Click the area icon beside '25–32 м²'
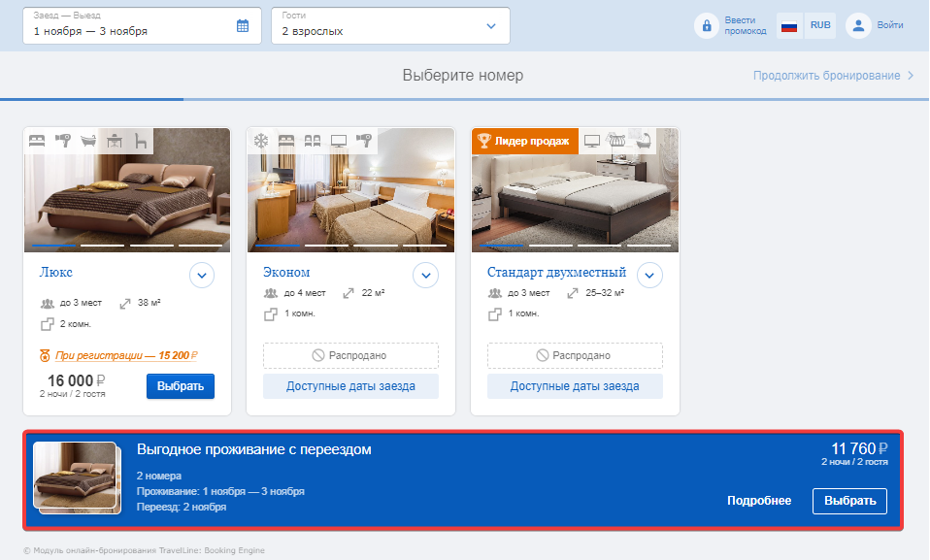The width and height of the screenshot is (930, 560). pyautogui.click(x=573, y=293)
